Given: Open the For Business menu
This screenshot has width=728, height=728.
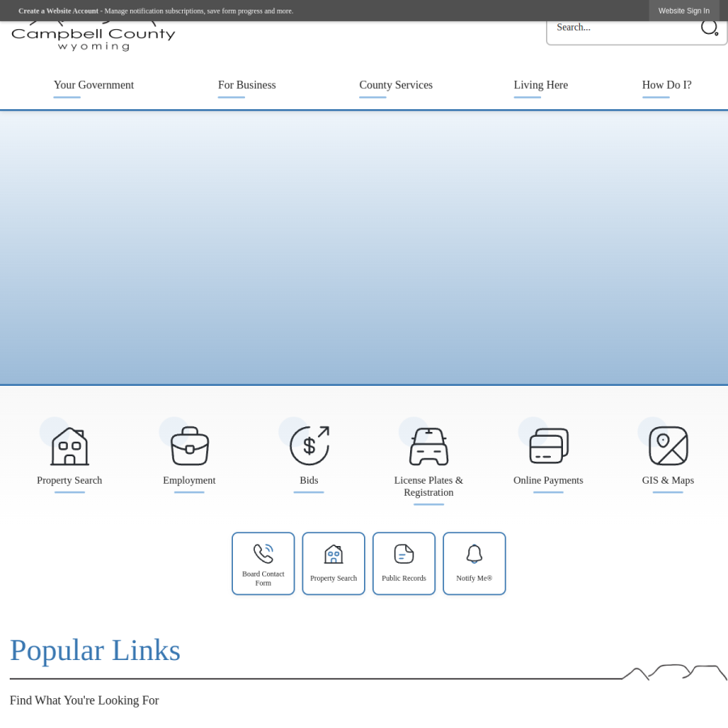Looking at the screenshot, I should [247, 85].
